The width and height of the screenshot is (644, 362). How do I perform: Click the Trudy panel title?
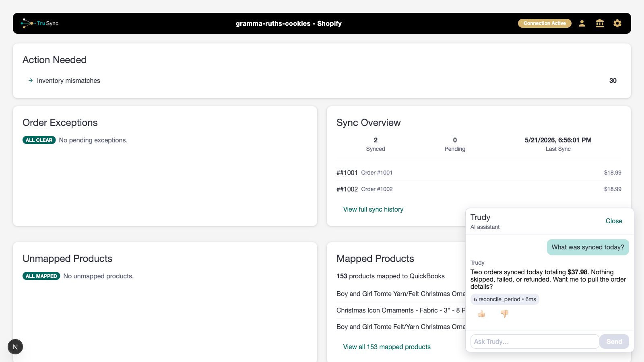pos(480,217)
